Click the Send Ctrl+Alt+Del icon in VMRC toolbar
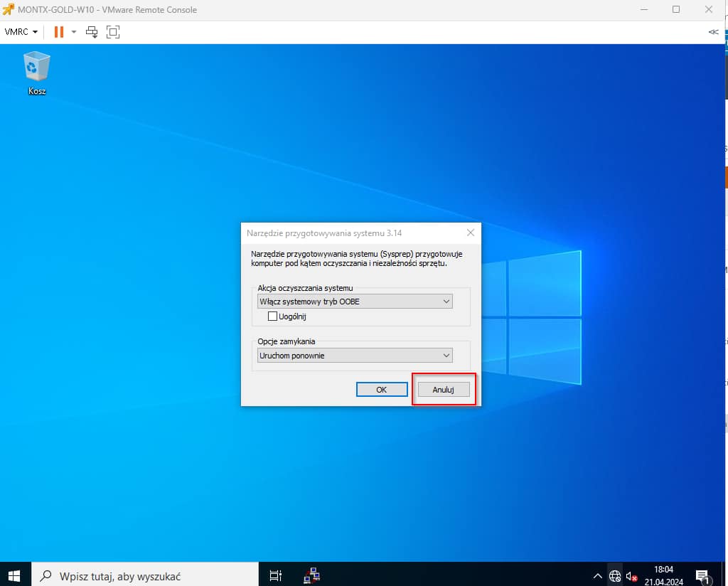This screenshot has width=728, height=586. pos(92,31)
